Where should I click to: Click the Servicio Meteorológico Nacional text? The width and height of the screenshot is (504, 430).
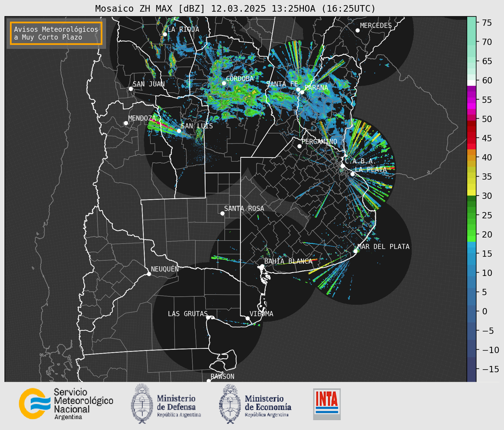tap(84, 404)
